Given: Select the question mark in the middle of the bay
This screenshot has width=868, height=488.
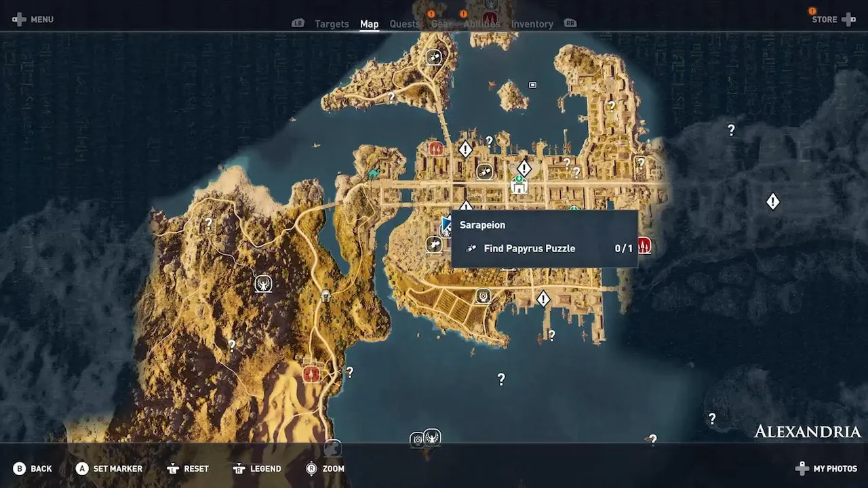Looking at the screenshot, I should pyautogui.click(x=501, y=379).
